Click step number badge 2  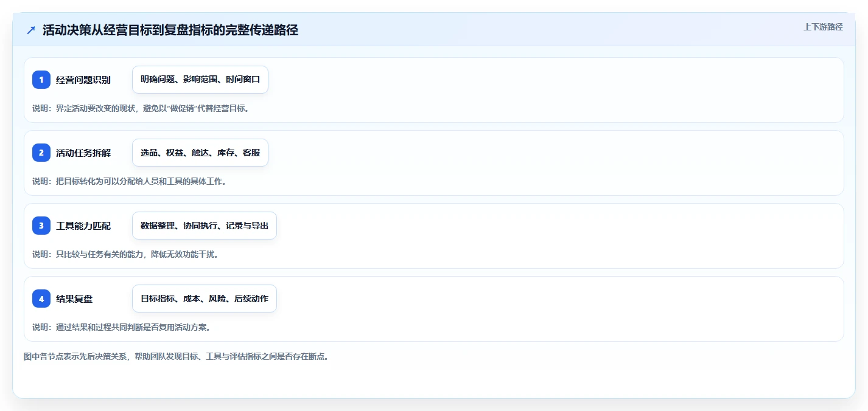(41, 153)
